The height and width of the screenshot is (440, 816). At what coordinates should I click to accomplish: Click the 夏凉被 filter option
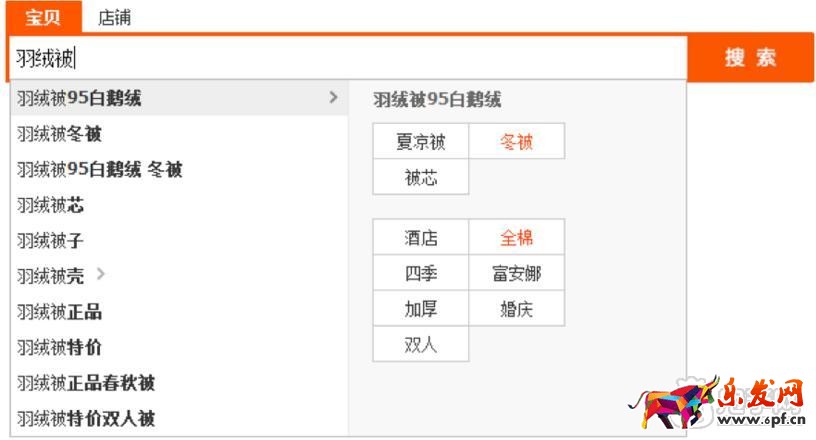pos(421,142)
